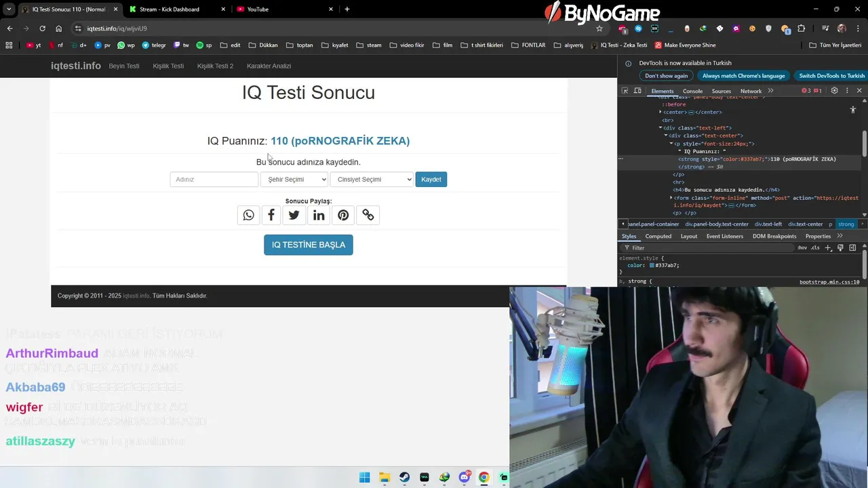This screenshot has height=488, width=868.
Task: Open Windows Start menu
Action: coord(365,477)
